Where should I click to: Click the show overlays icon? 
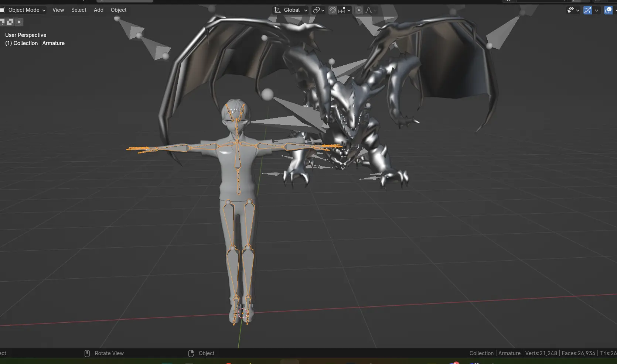pos(608,10)
